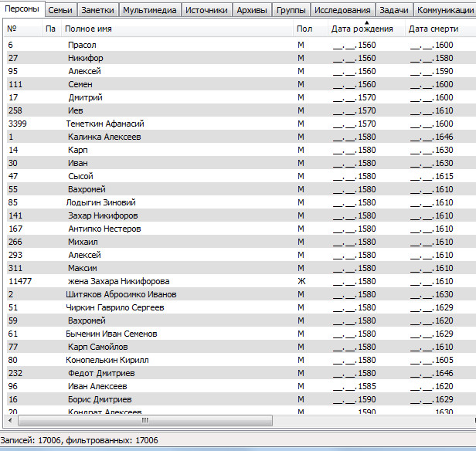Click the horizontal scrollbar left arrow
The image size is (476, 451).
[10, 420]
